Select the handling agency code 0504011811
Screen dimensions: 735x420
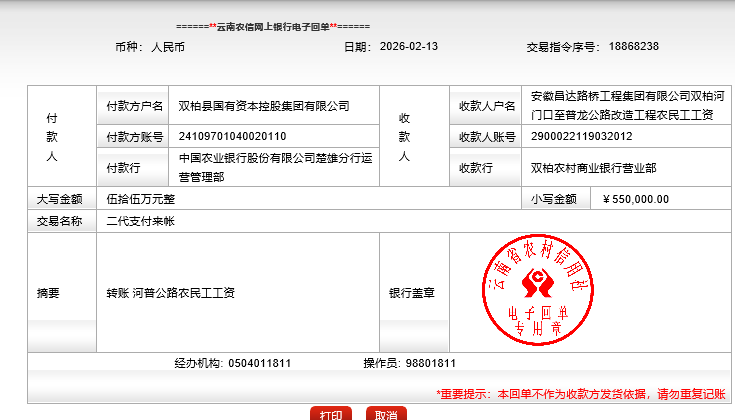click(x=260, y=363)
